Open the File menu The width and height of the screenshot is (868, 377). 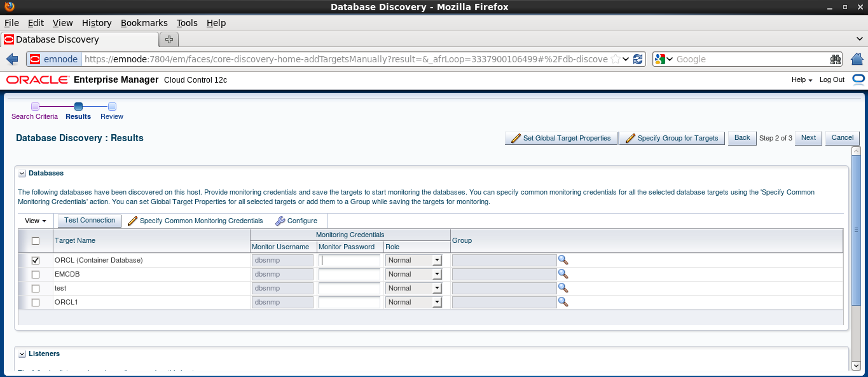tap(11, 23)
